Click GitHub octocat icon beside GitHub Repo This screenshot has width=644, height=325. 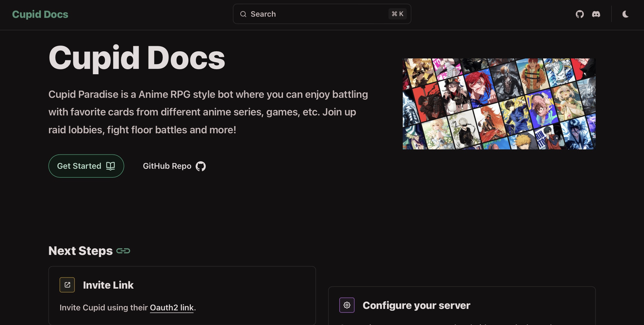pyautogui.click(x=201, y=166)
